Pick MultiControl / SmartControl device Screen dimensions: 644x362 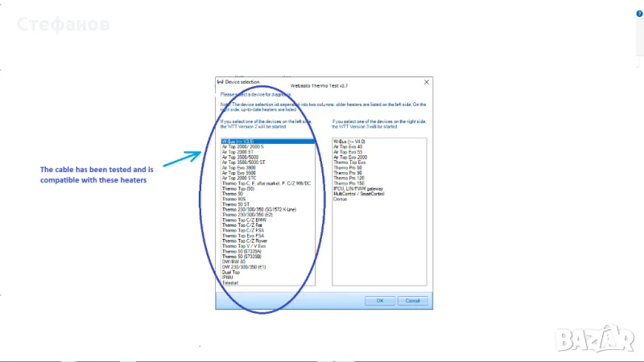point(358,193)
